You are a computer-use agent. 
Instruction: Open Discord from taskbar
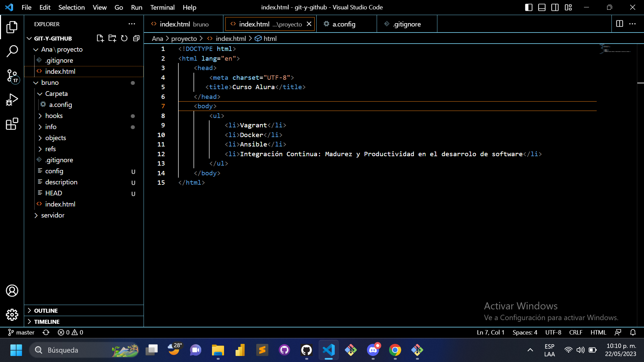pos(373,350)
